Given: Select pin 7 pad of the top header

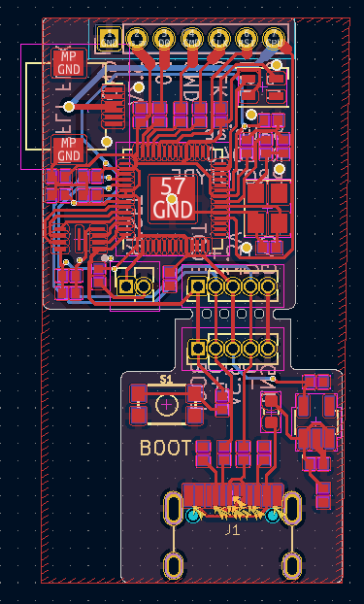Looking at the screenshot, I should pos(274,39).
